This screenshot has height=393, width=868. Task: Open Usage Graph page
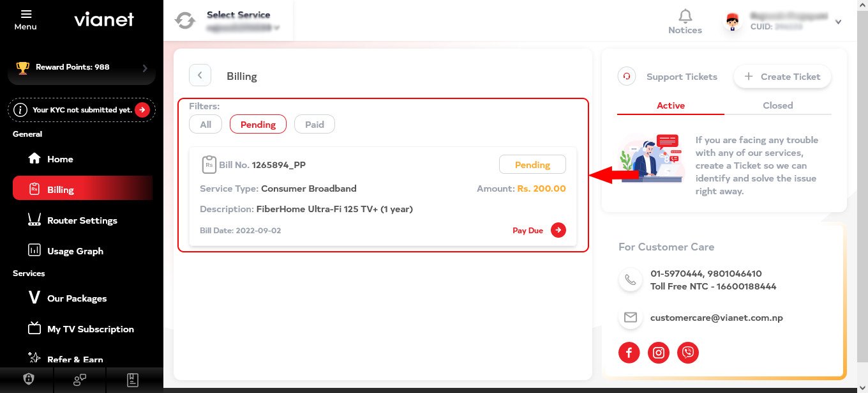82,251
